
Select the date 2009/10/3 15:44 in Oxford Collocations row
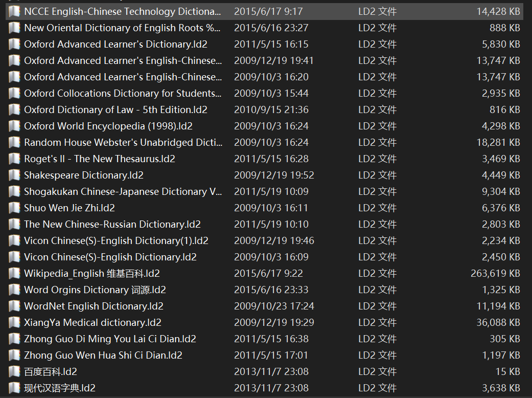tap(271, 94)
